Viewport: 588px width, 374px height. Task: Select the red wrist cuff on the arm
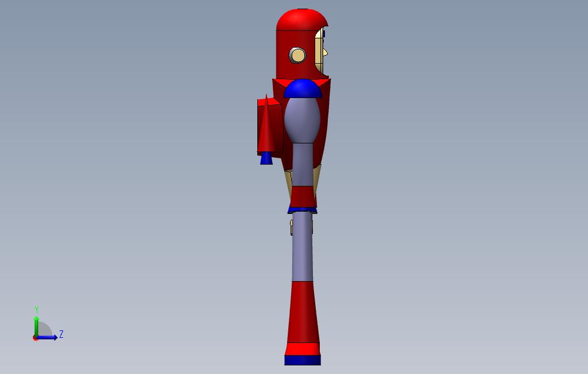point(303,197)
